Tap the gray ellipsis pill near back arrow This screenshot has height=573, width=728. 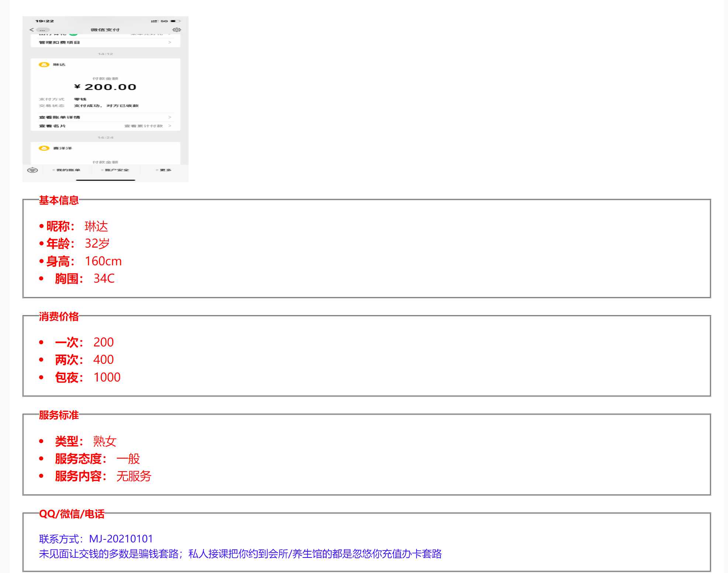click(x=42, y=30)
